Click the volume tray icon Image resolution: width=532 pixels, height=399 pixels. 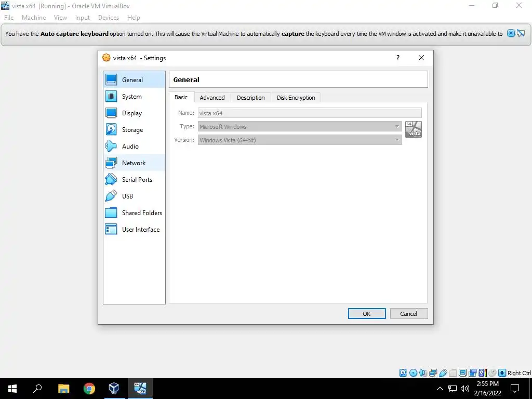pyautogui.click(x=465, y=389)
